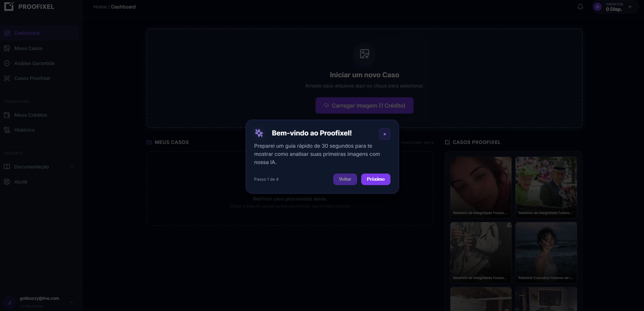Click the sparkle icon in welcome dialog
Image resolution: width=644 pixels, height=311 pixels.
[259, 133]
